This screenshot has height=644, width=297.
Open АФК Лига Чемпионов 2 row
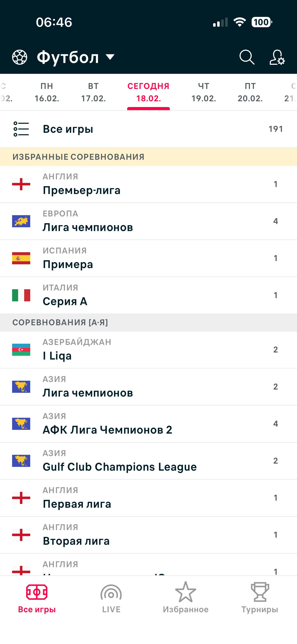point(148,424)
